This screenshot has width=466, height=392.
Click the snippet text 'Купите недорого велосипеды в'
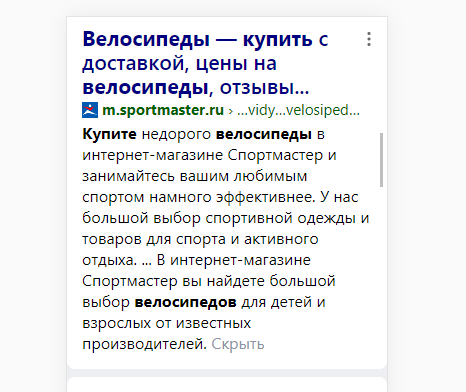point(203,134)
